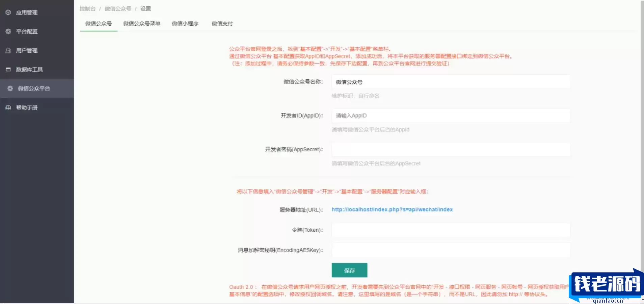This screenshot has width=644, height=304.
Task: Click the 微信公众号名称 label
Action: (x=303, y=82)
